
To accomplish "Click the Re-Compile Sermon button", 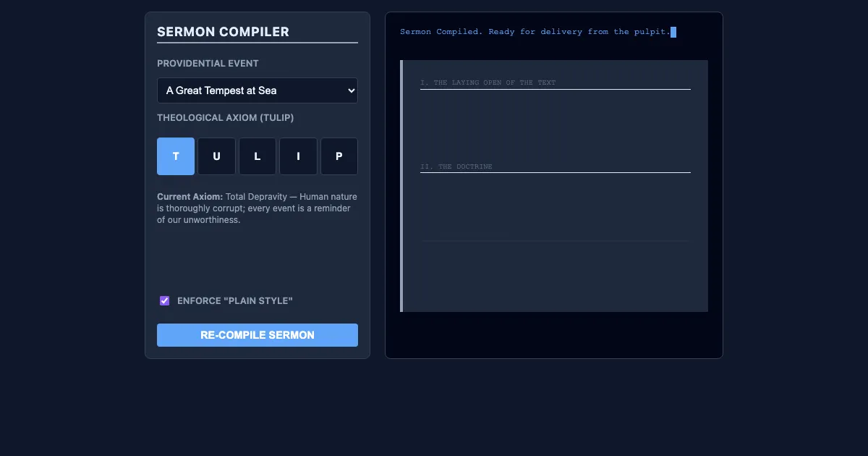I will 258,335.
